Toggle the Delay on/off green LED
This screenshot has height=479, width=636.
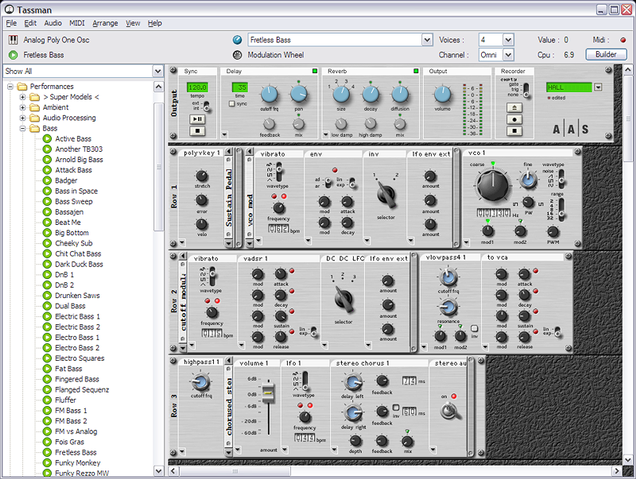pyautogui.click(x=314, y=71)
